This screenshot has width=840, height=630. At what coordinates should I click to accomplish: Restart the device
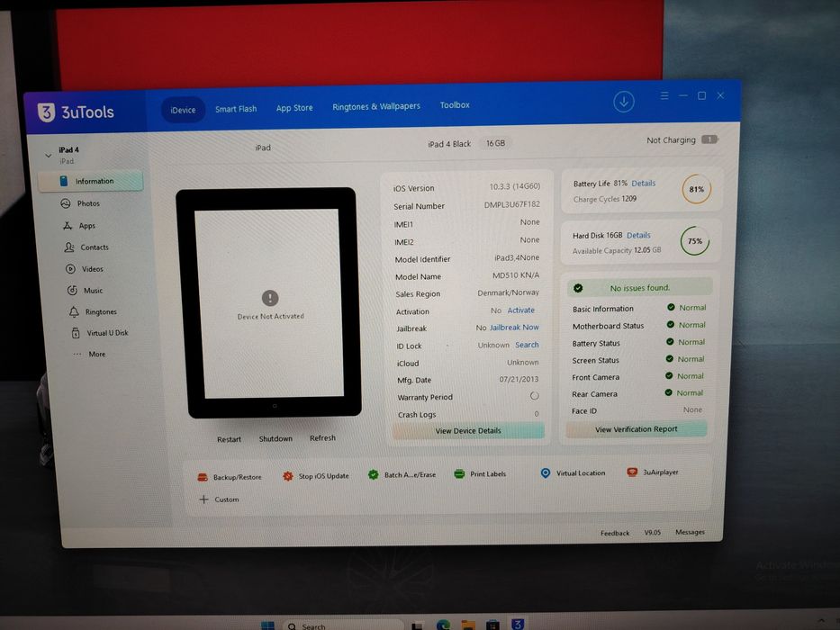[229, 439]
